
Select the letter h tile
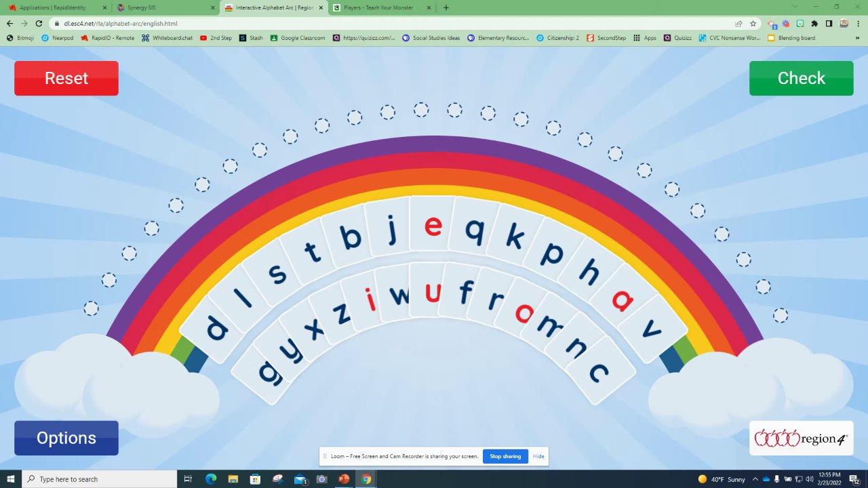tap(589, 273)
